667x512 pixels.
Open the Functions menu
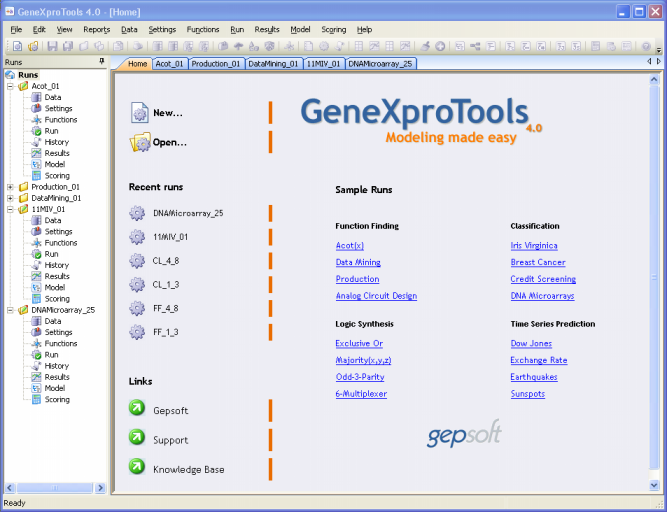(x=203, y=29)
